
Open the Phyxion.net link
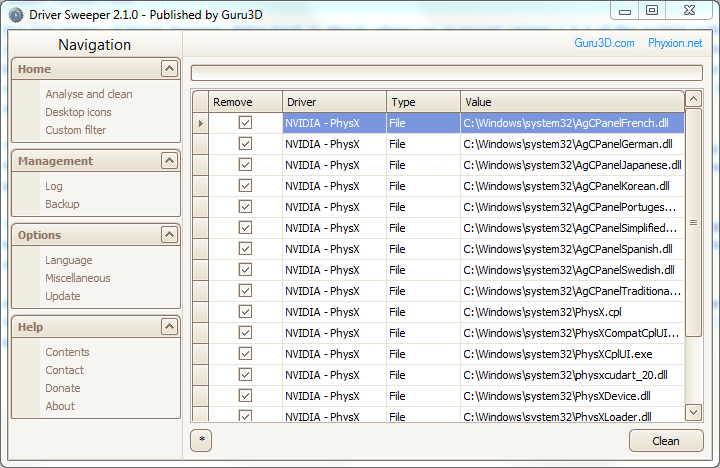[675, 43]
